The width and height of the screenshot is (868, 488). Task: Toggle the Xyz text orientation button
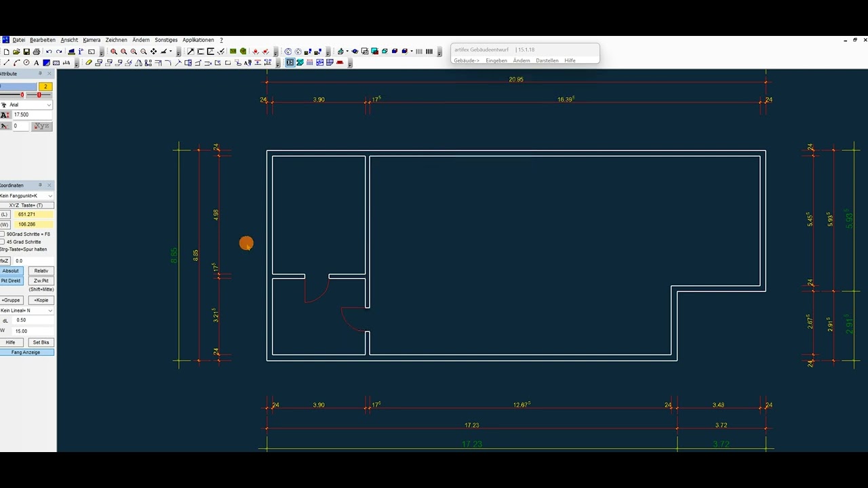point(41,125)
